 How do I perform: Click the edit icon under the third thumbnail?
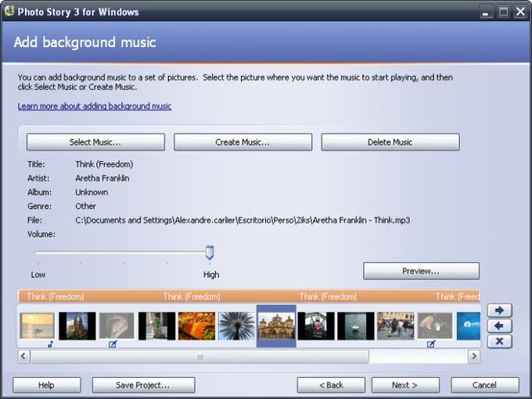coord(113,344)
